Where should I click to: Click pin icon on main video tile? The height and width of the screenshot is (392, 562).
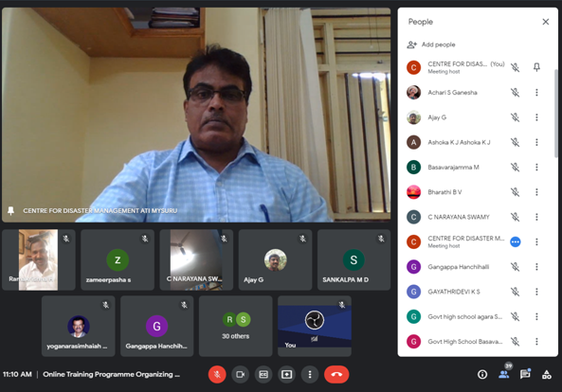pyautogui.click(x=11, y=210)
